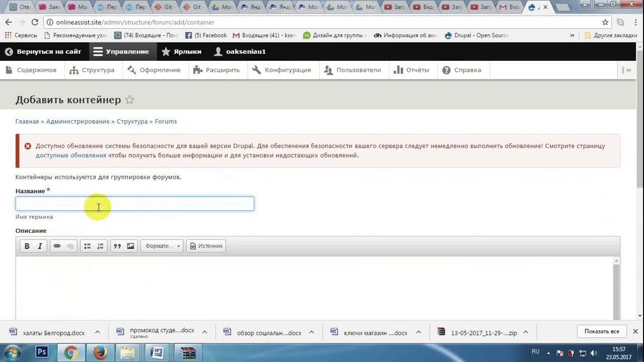This screenshot has width=644, height=362.
Task: Open options for промокод студе download
Action: pos(205,332)
